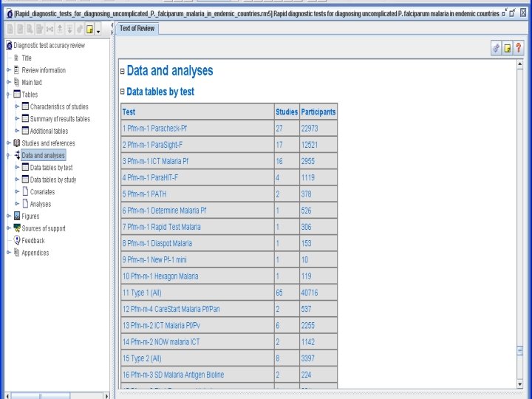Collapse the Data and analyses heading
Viewport: 532px width, 399px height.
123,71
